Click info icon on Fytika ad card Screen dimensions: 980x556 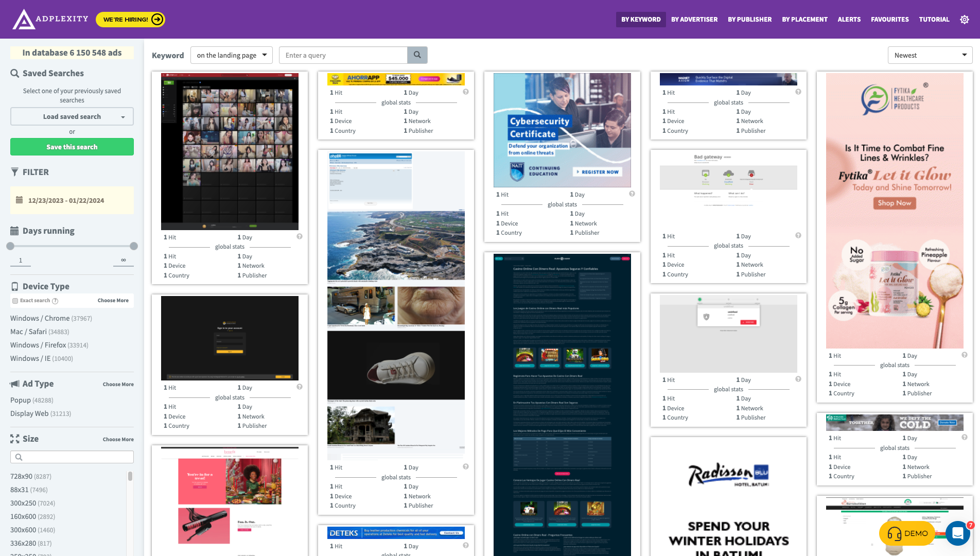(x=964, y=355)
